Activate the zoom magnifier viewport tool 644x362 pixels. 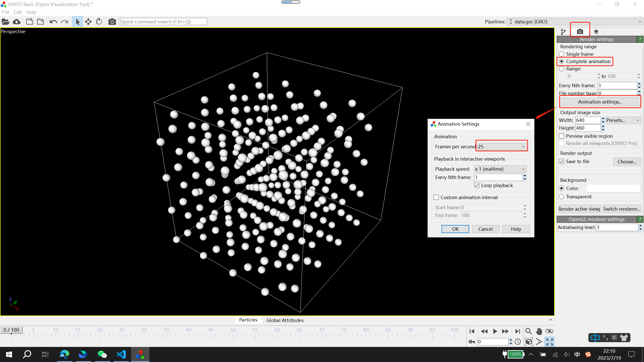[x=528, y=331]
